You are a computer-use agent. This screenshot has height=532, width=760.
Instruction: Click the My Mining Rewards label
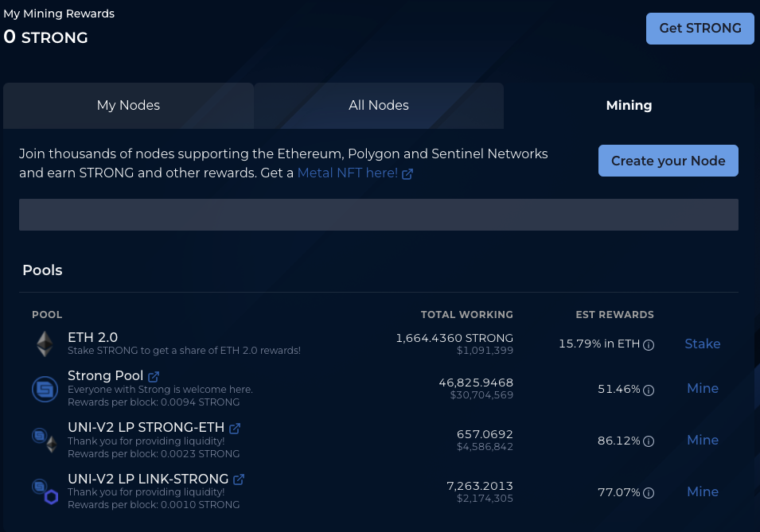59,14
